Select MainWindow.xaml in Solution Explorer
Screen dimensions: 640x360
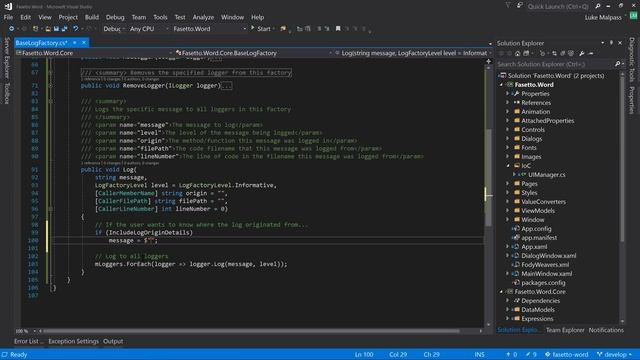pos(547,273)
